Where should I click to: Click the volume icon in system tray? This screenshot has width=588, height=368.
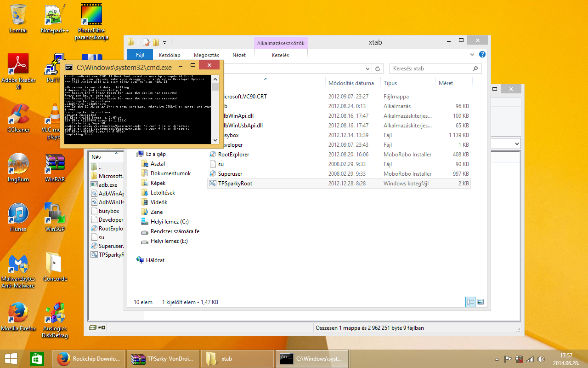(x=541, y=359)
